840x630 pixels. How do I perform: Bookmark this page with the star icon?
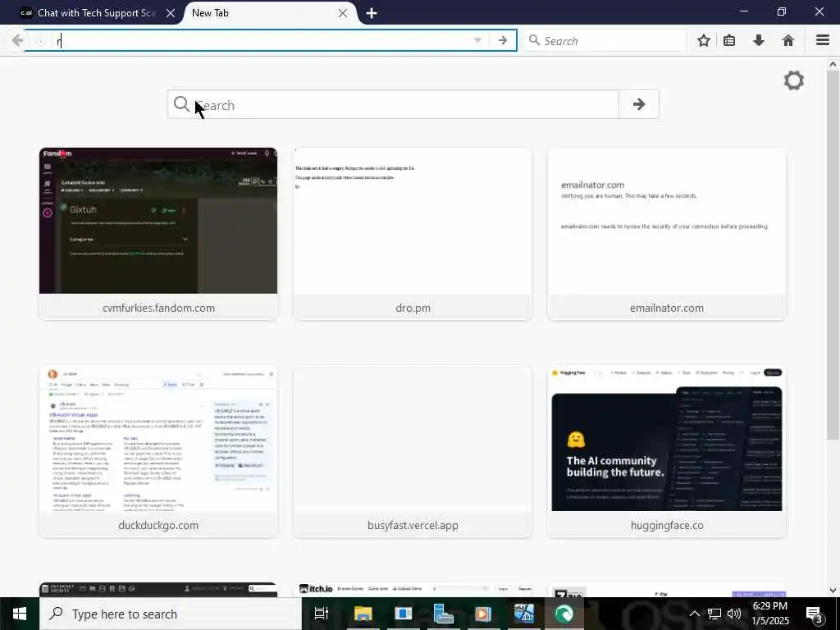[704, 40]
